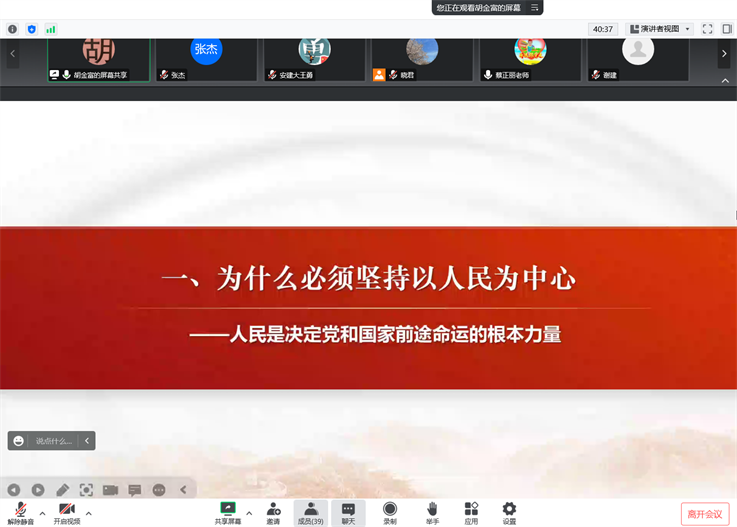Click the blue security shield icon
The width and height of the screenshot is (737, 527).
click(31, 29)
